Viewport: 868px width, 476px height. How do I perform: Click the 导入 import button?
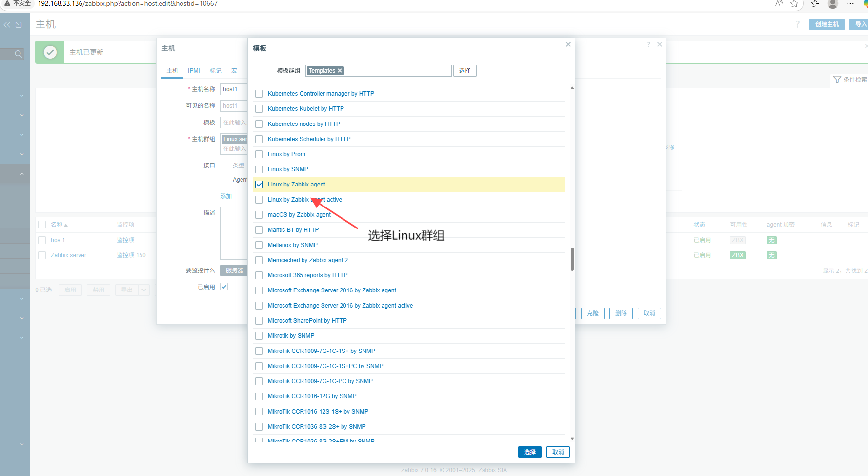(860, 24)
